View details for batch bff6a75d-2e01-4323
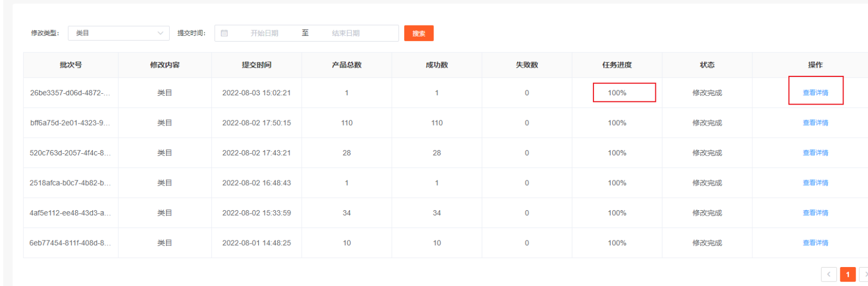Viewport: 868px width, 286px height. tap(815, 123)
